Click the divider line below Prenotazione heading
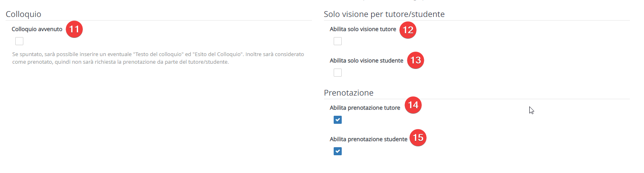 (477, 99)
